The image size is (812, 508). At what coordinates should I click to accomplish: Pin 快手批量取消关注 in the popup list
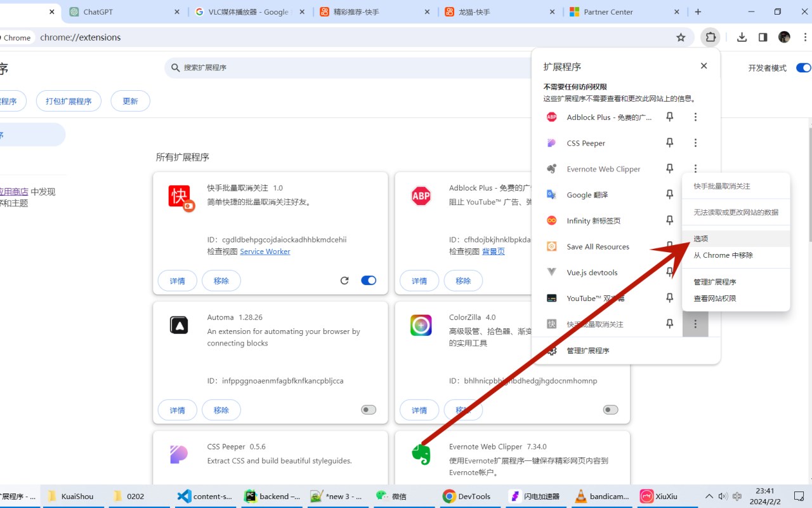point(669,324)
